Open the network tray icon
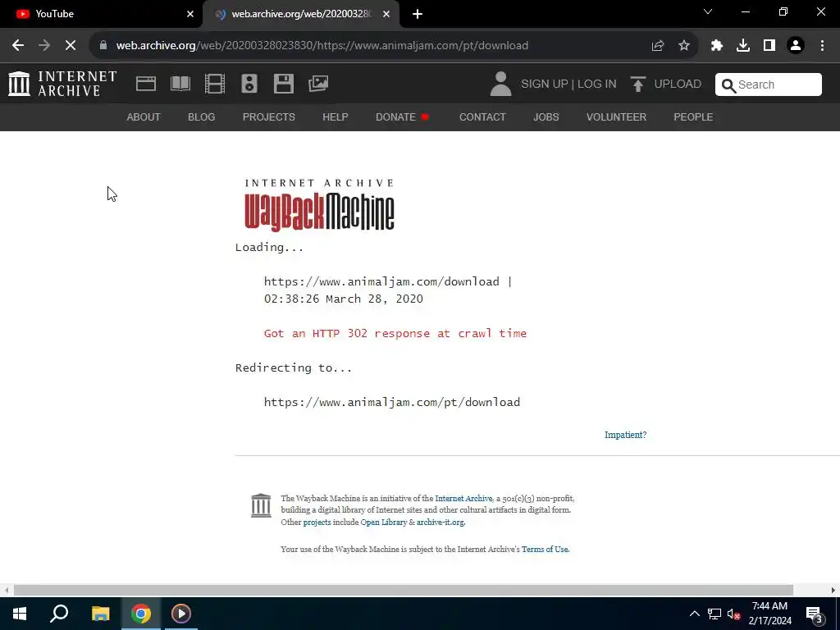Viewport: 840px width, 630px height. click(714, 614)
